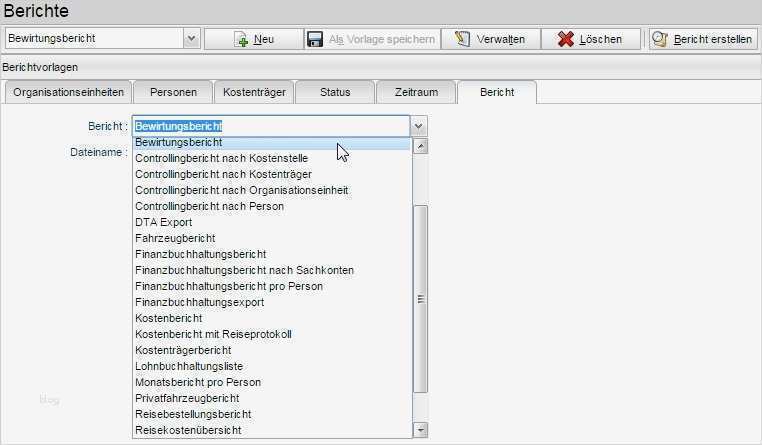This screenshot has width=762, height=445.
Task: Choose Kostenträgerbericht from the list
Action: click(272, 351)
